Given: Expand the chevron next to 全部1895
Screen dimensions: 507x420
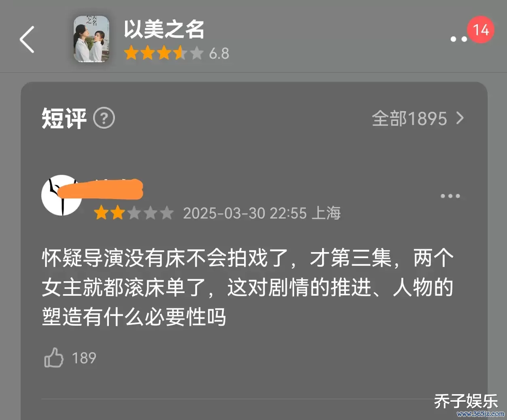Looking at the screenshot, I should coord(460,118).
